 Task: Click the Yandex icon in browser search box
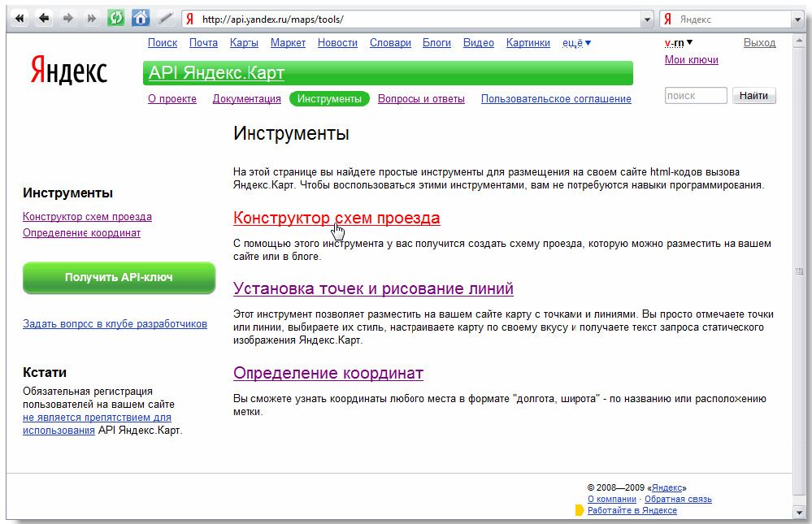click(x=668, y=19)
